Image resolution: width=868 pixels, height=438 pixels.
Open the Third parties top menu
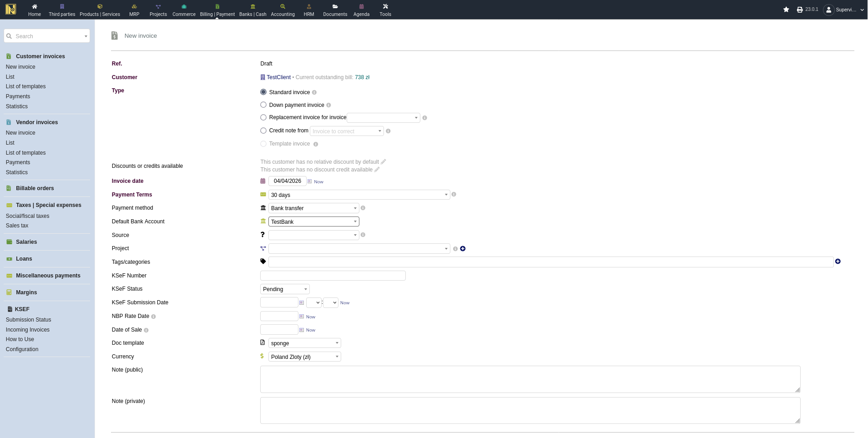[62, 10]
